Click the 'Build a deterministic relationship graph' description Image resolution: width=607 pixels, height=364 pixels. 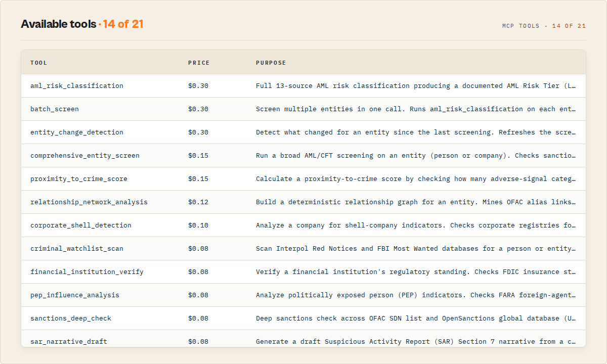pyautogui.click(x=416, y=202)
